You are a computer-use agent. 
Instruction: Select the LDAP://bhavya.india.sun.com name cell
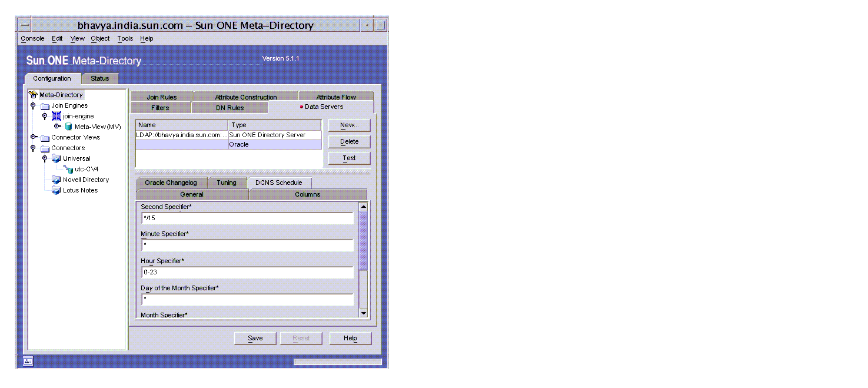pos(182,135)
